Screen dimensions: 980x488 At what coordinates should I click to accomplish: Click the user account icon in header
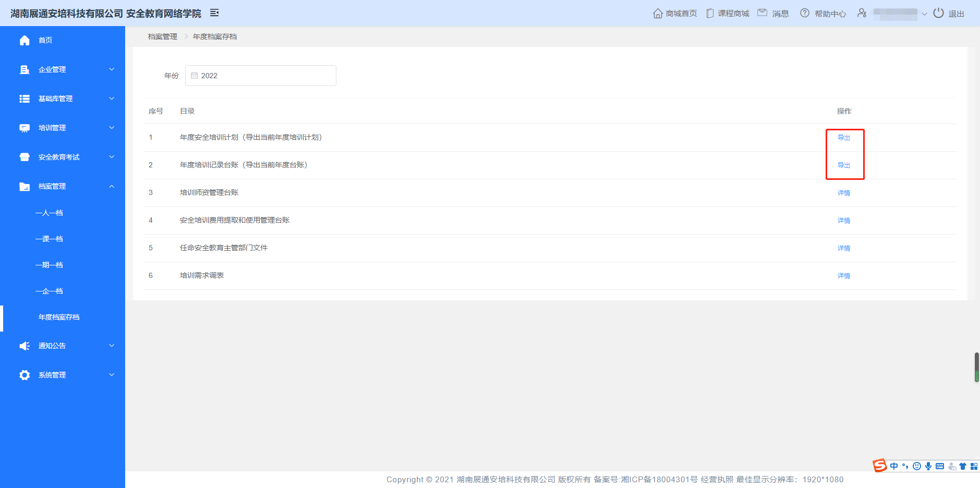click(x=862, y=13)
